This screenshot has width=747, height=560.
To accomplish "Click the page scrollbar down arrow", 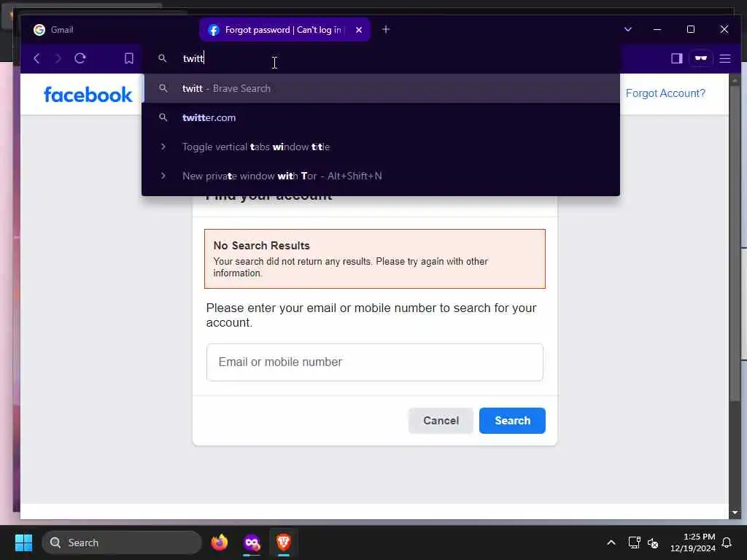I will 735,513.
